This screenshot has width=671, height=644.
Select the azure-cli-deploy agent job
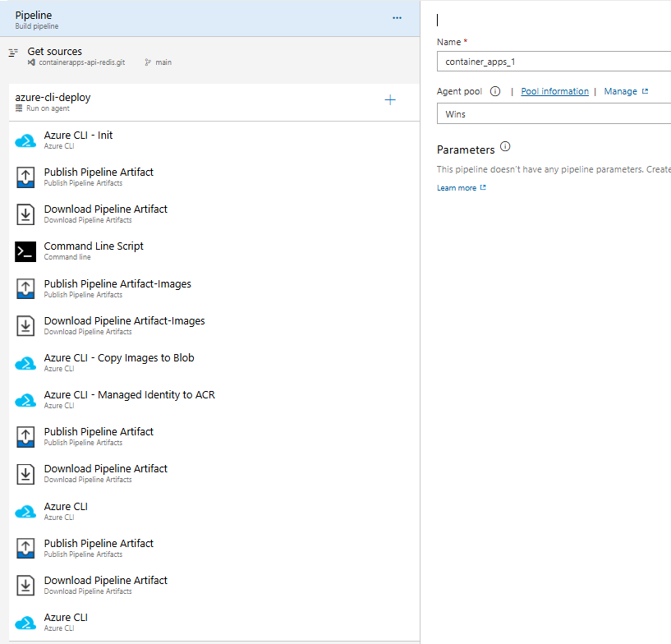[214, 103]
